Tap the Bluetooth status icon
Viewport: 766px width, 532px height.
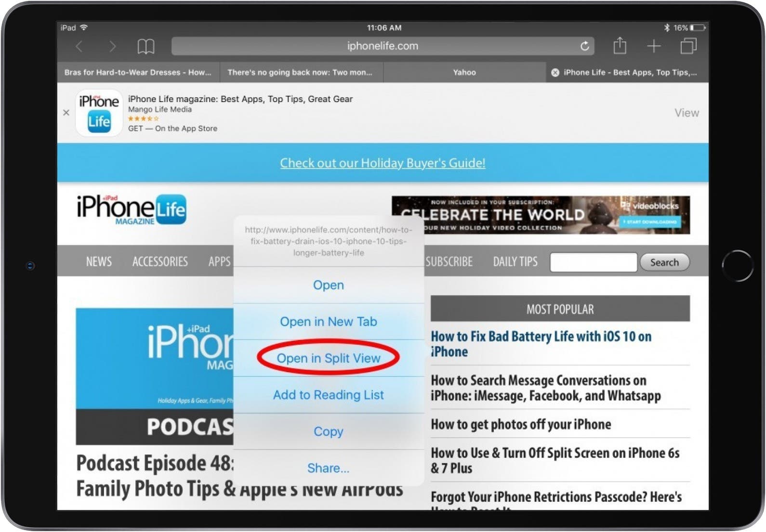click(667, 28)
